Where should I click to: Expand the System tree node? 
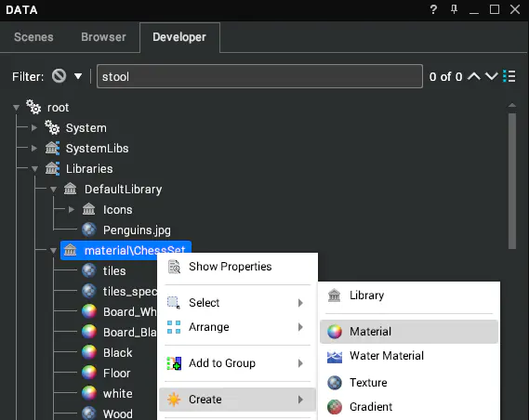[x=34, y=128]
